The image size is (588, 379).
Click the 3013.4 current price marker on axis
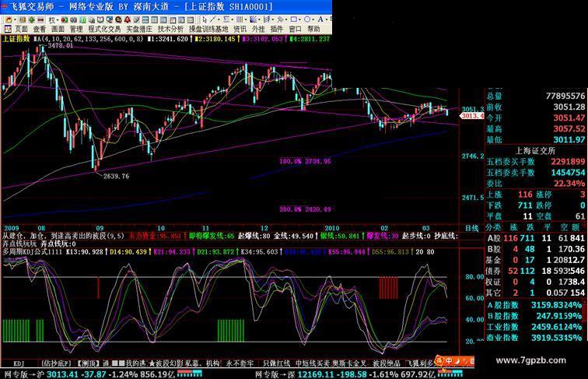[x=473, y=116]
